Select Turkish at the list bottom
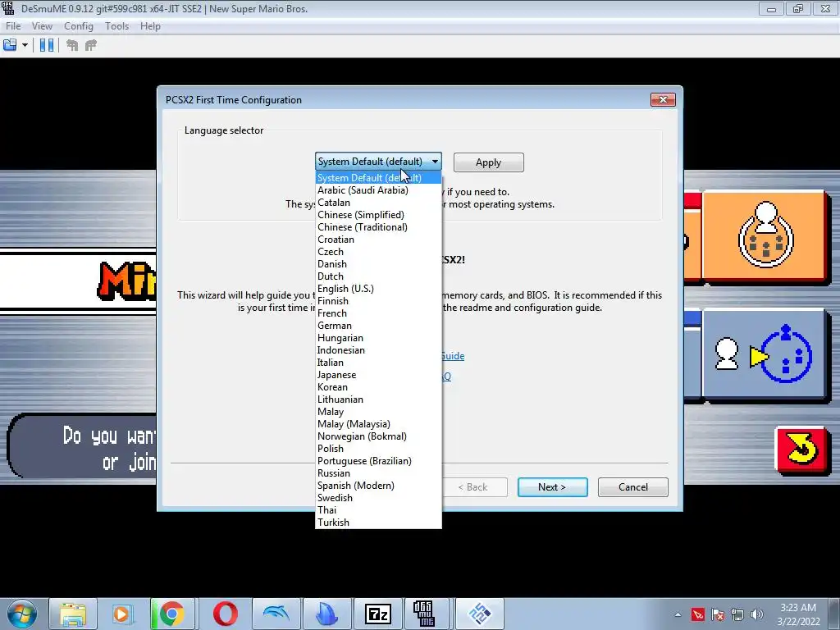The width and height of the screenshot is (840, 630). click(378, 523)
